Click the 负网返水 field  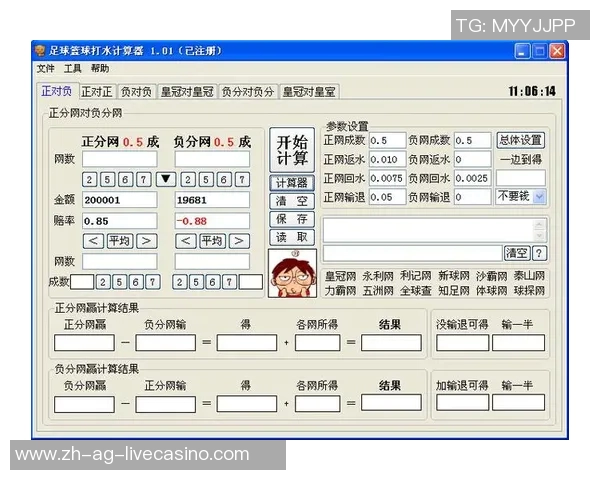pyautogui.click(x=473, y=159)
